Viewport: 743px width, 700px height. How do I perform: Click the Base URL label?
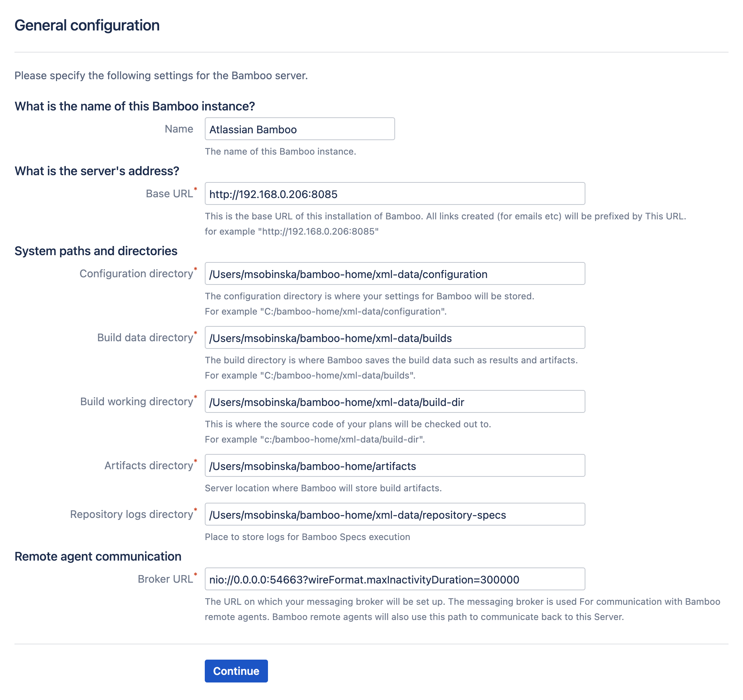[169, 194]
